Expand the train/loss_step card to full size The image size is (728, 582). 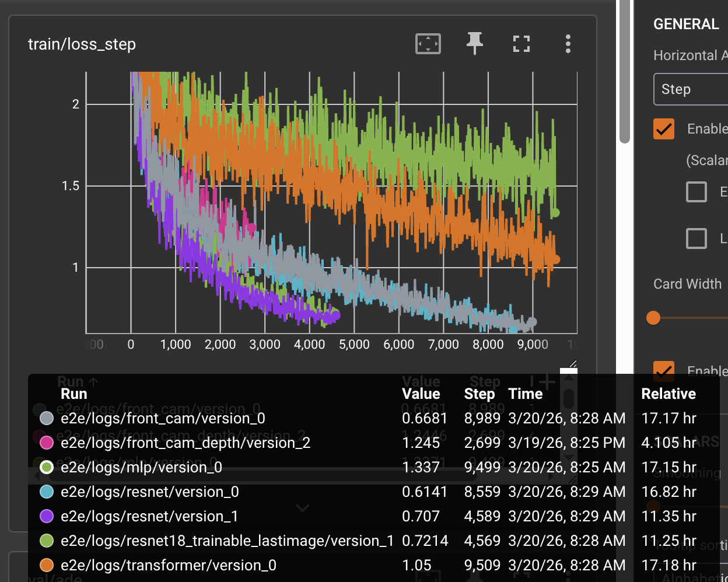click(521, 43)
